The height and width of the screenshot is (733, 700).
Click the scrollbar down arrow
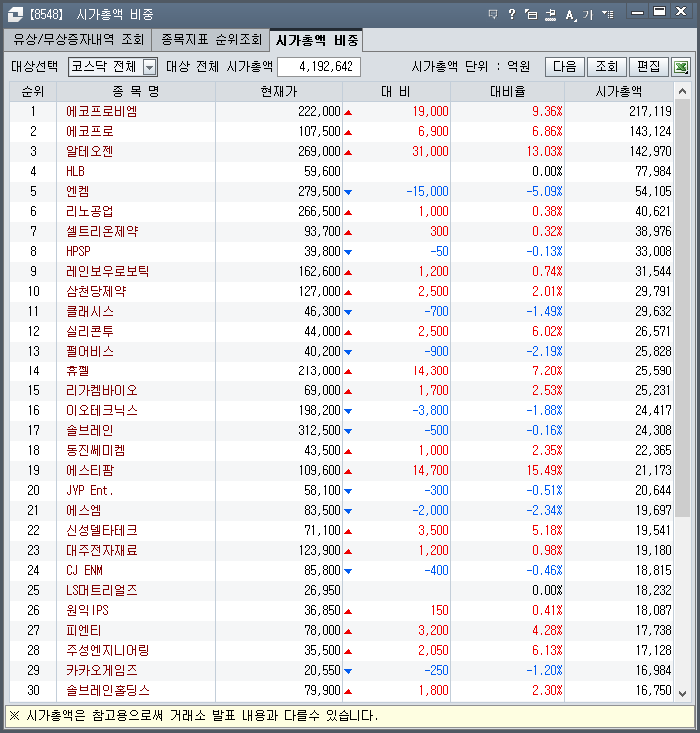point(682,694)
